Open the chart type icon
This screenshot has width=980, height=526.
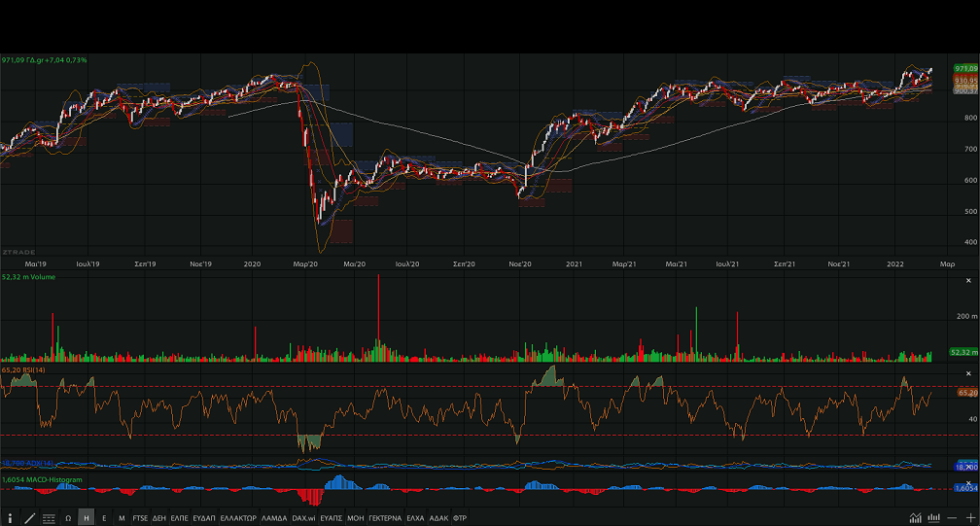click(x=915, y=518)
